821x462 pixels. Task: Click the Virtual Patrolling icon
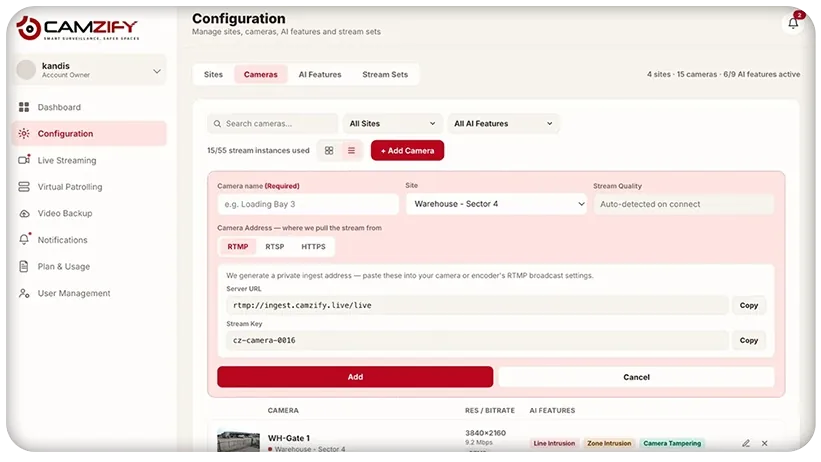(x=24, y=186)
